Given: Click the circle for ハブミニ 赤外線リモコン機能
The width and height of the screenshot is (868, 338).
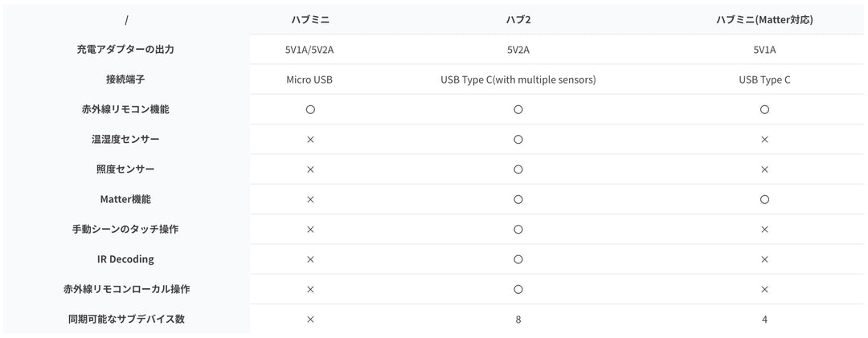Looking at the screenshot, I should pos(310,109).
